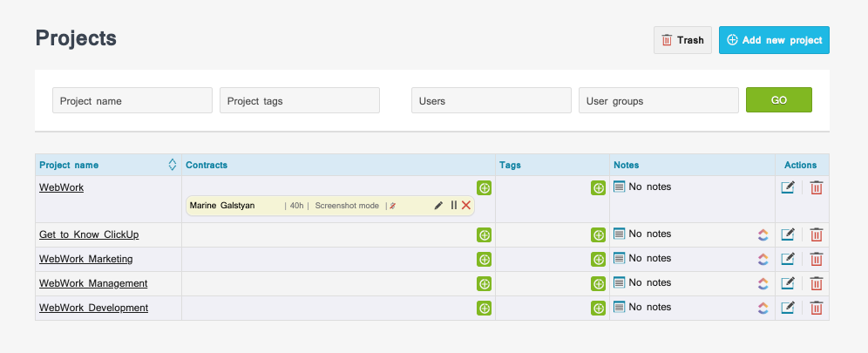Open notes icon for WebWork project
Screen dimensions: 868x353
click(x=620, y=187)
